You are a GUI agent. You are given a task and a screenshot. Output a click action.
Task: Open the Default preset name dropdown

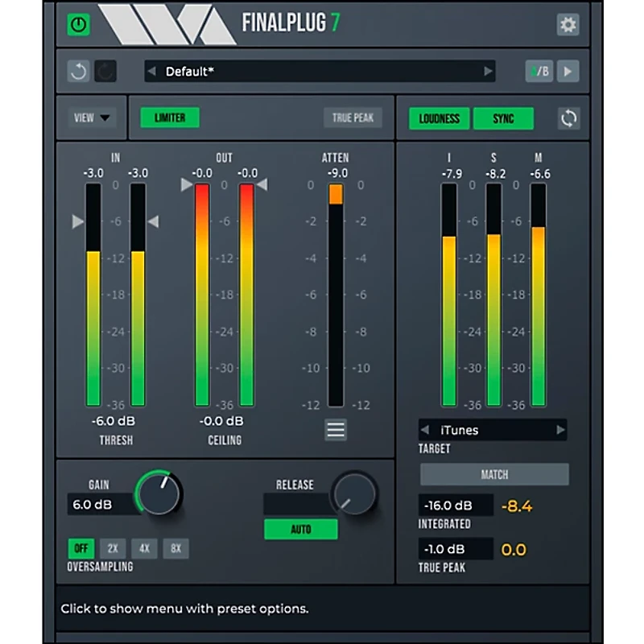[319, 72]
